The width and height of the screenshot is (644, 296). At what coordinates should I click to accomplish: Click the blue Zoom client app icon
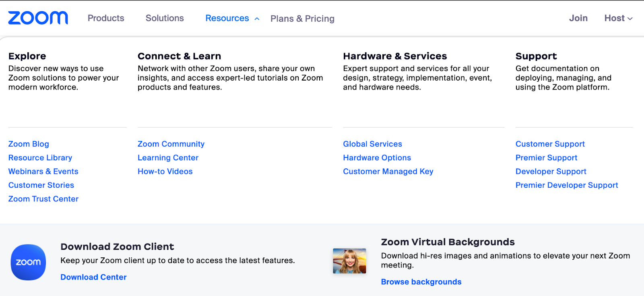click(x=28, y=262)
